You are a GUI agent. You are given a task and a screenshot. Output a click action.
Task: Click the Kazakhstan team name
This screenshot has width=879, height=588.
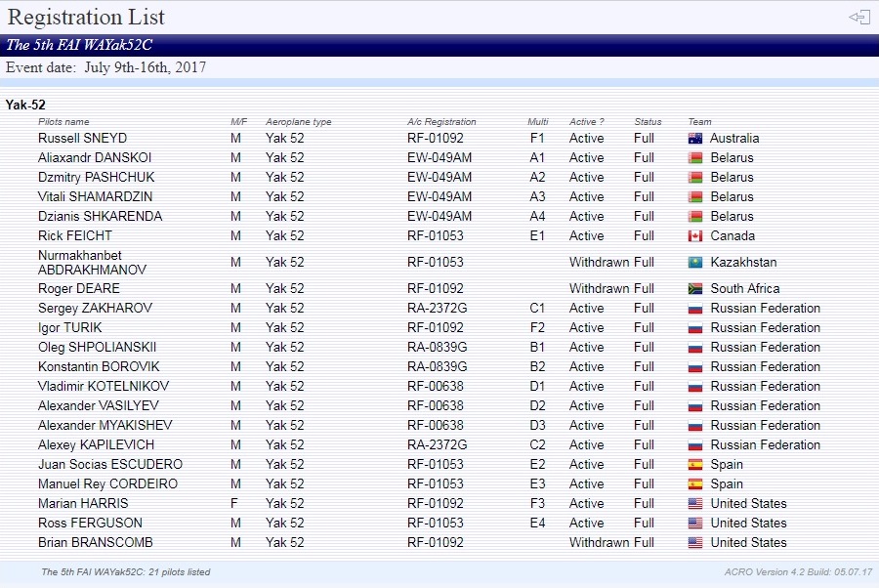coord(743,263)
